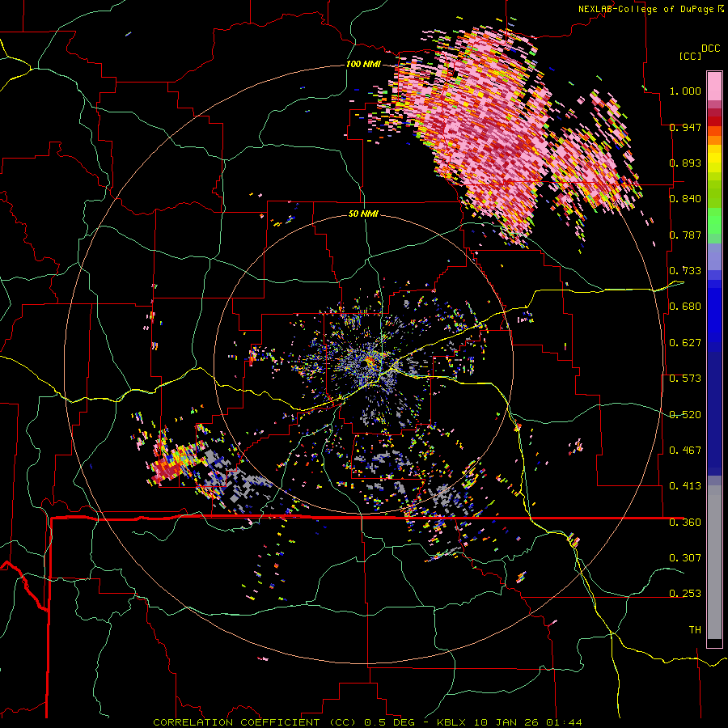The height and width of the screenshot is (728, 728).
Task: Click the 0.947 scale label
Action: (x=685, y=127)
